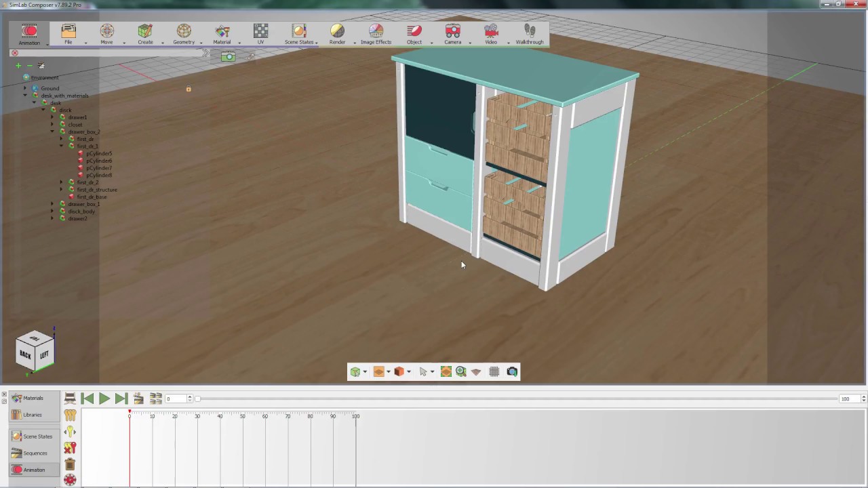Viewport: 868px width, 488px height.
Task: Switch to the Sequences tab
Action: tap(33, 453)
